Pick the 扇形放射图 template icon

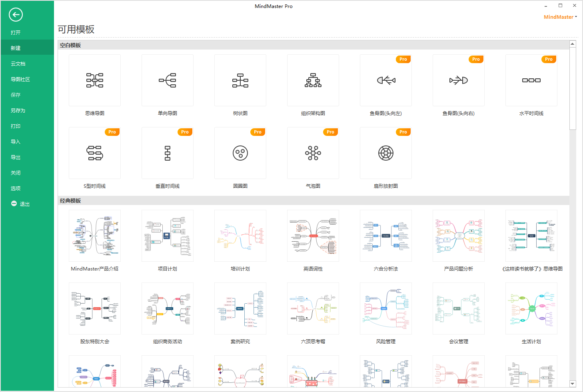[x=386, y=153]
